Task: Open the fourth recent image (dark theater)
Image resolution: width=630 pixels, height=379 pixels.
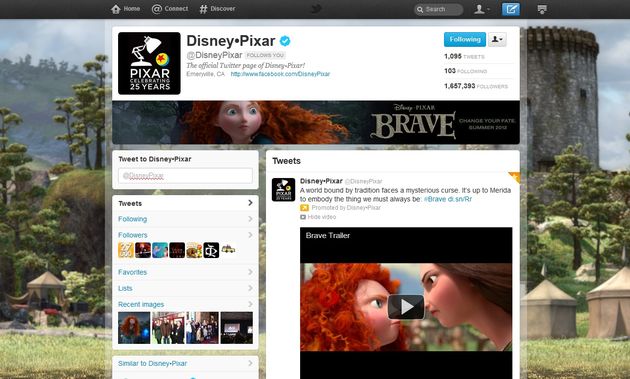Action: point(237,328)
